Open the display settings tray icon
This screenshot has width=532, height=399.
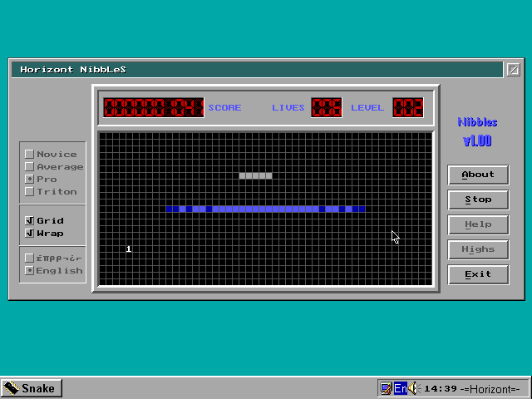click(386, 388)
